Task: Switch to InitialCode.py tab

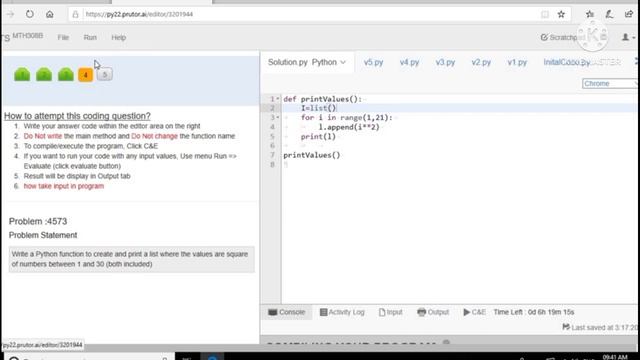Action: coord(567,62)
